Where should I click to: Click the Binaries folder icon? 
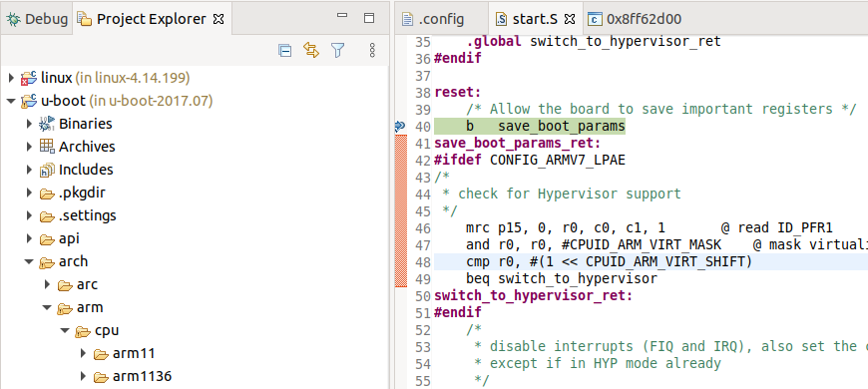pos(47,124)
